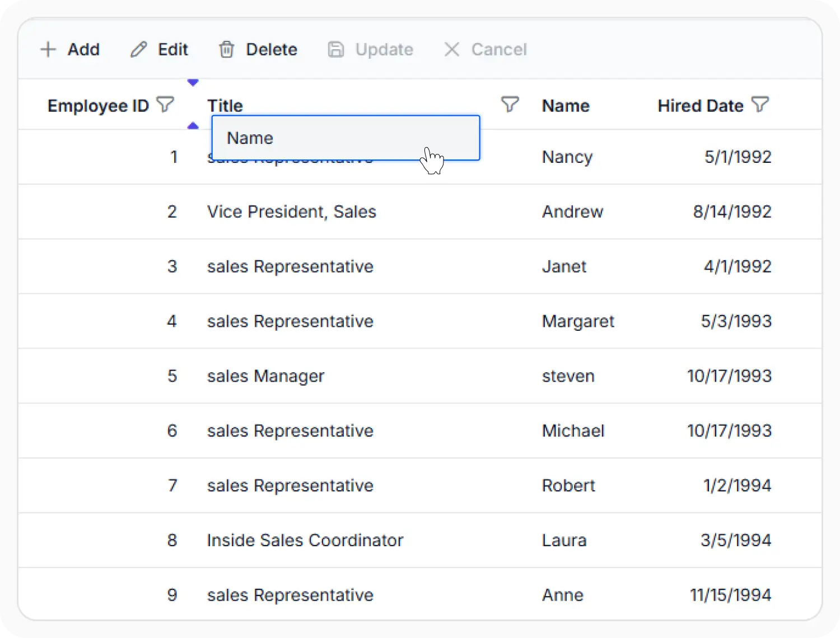This screenshot has height=638, width=840.
Task: Click Margaret's sales Representative title cell
Action: click(290, 321)
